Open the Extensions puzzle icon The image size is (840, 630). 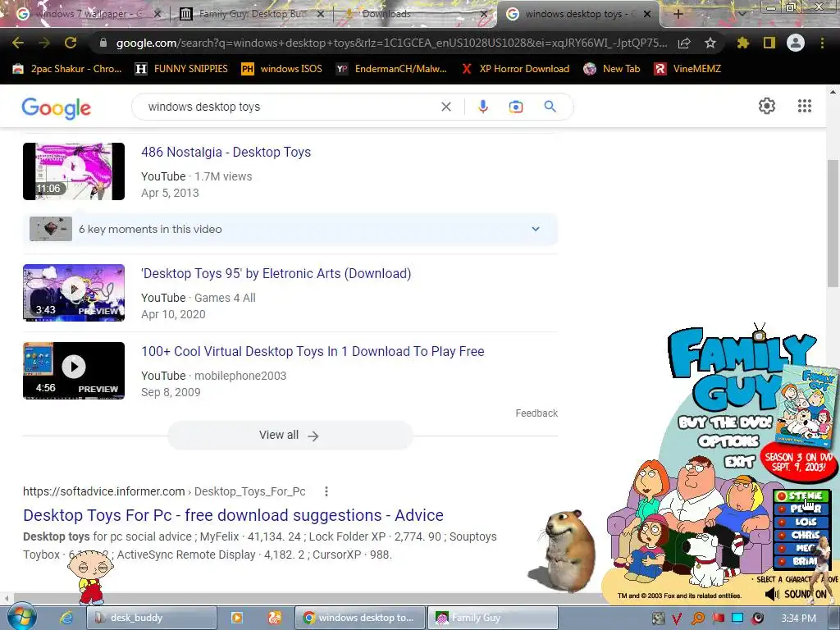(743, 43)
